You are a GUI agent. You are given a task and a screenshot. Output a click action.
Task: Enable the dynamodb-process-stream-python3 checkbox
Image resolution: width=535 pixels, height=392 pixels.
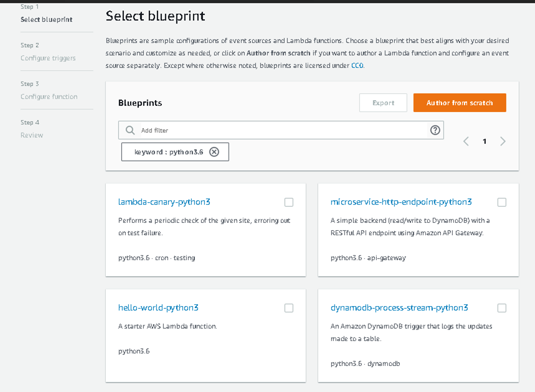[x=502, y=308]
